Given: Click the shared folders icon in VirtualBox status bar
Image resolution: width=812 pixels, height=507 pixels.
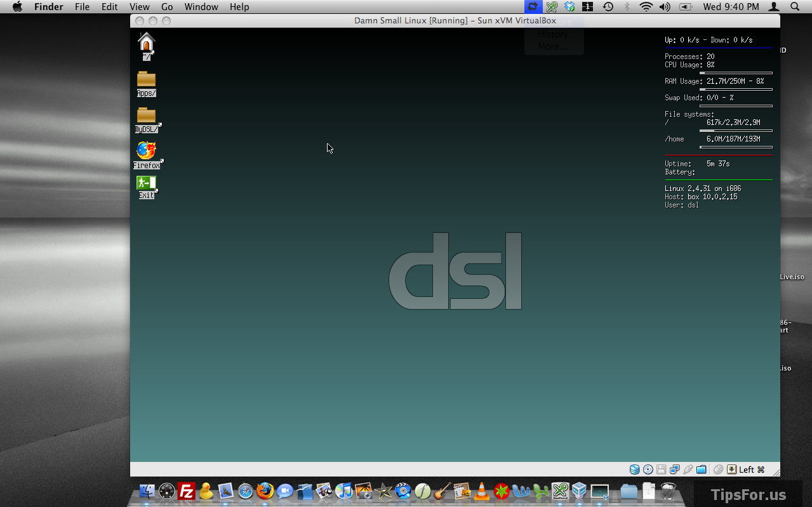Looking at the screenshot, I should pyautogui.click(x=701, y=470).
